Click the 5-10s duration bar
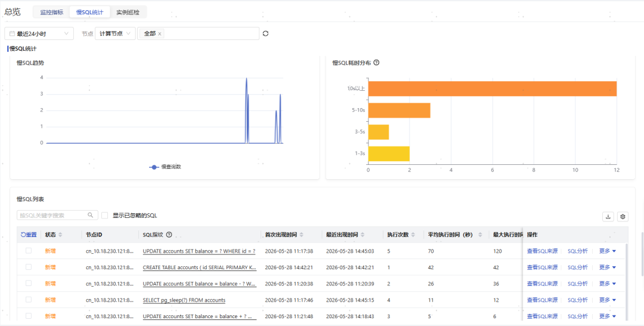Viewport: 644px width, 326px height. click(x=399, y=110)
